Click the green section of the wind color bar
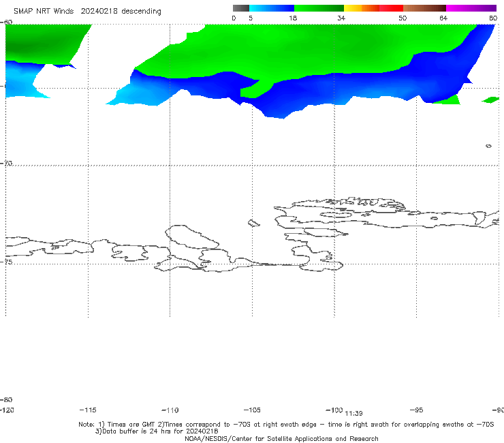The width and height of the screenshot is (504, 443). [x=319, y=8]
